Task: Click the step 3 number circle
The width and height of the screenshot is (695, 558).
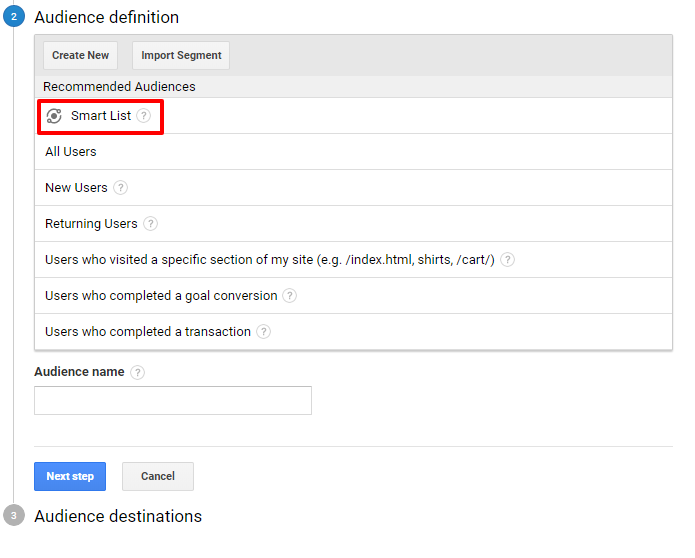Action: (x=14, y=516)
